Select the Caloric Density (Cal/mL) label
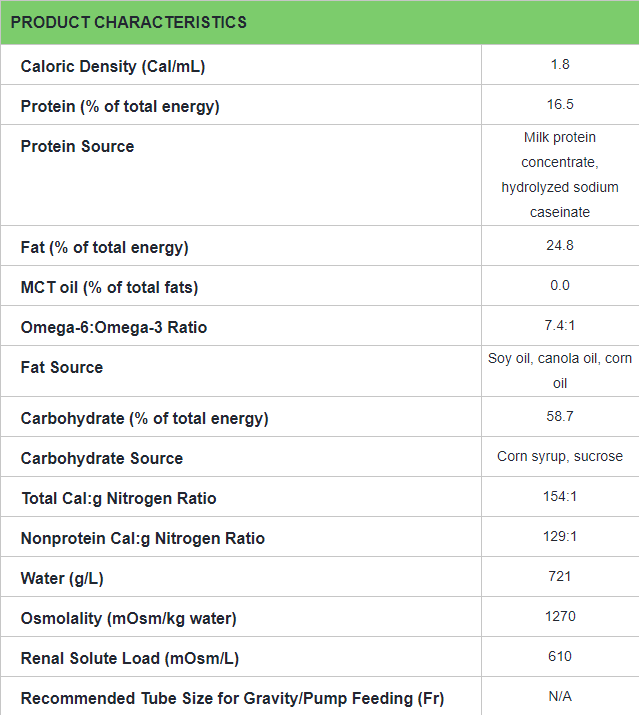The height and width of the screenshot is (715, 639). click(113, 67)
